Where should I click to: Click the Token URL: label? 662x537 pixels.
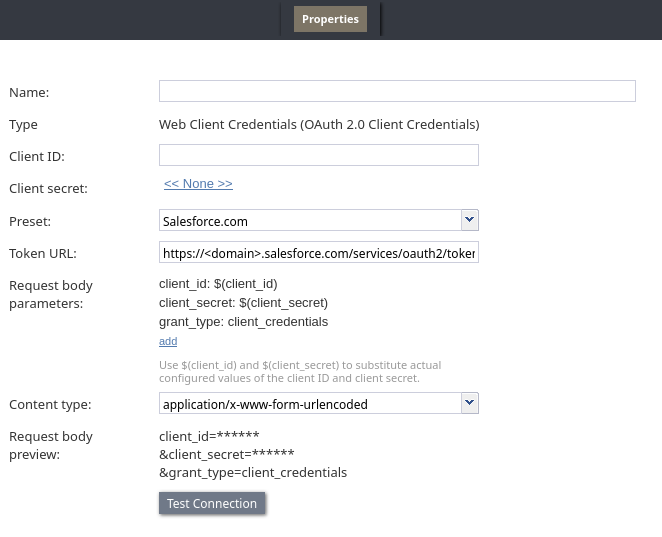point(42,254)
